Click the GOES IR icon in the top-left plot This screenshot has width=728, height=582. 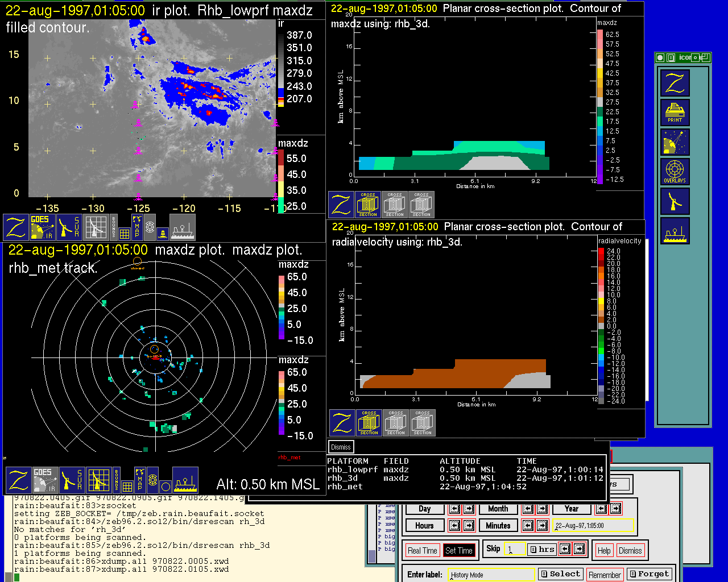pyautogui.click(x=43, y=227)
